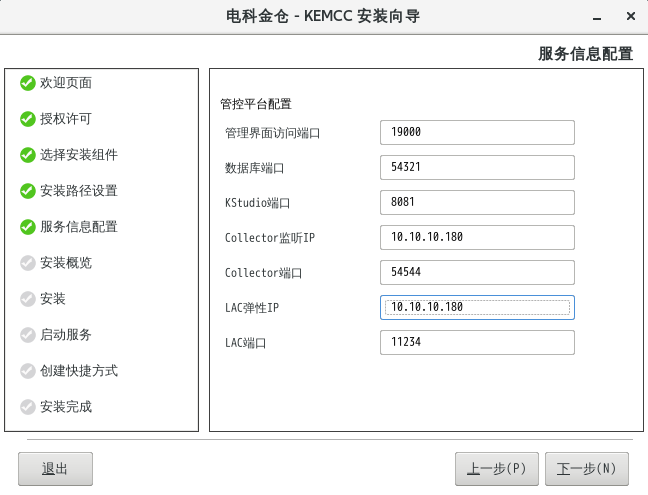Viewport: 648px width, 495px height.
Task: Click the green check icon beside 选择安装组件
Action: (x=28, y=155)
